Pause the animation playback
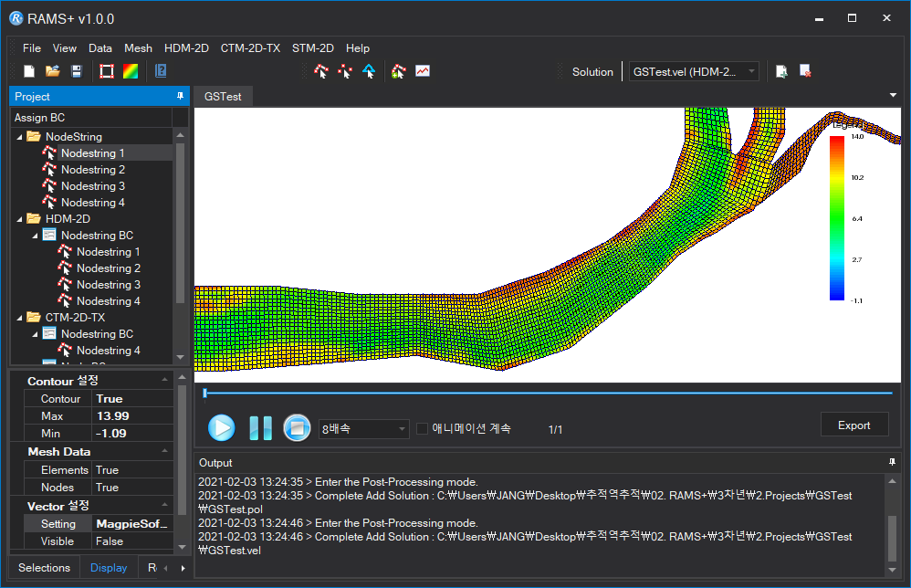Viewport: 911px width, 588px height. click(260, 428)
